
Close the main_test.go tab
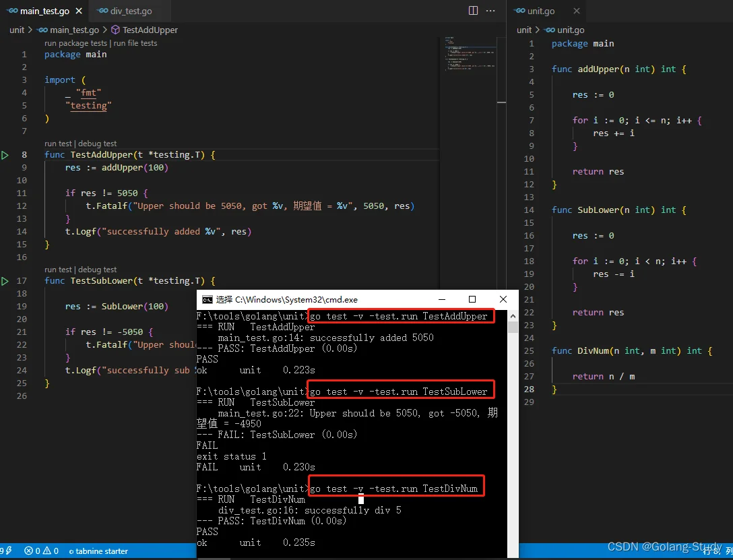tap(79, 11)
